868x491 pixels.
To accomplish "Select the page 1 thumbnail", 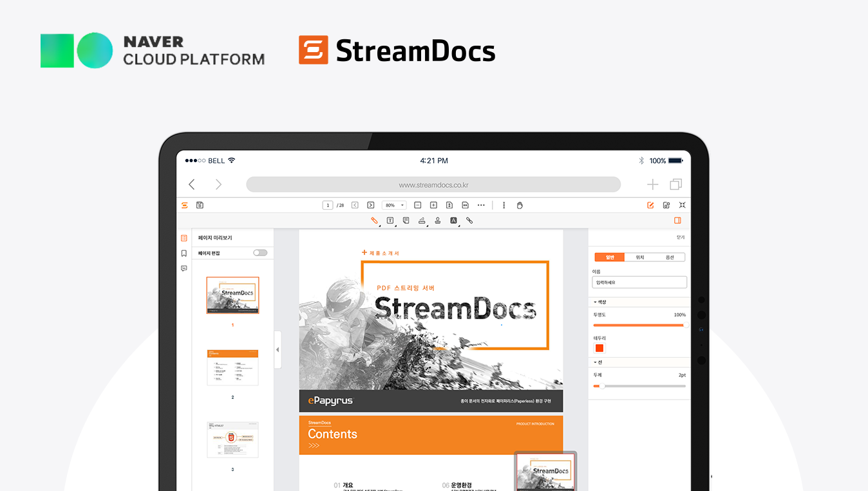I will pyautogui.click(x=232, y=295).
